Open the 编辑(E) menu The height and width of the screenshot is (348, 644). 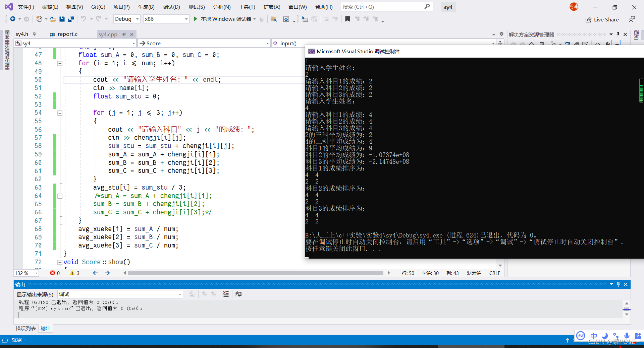coord(50,7)
